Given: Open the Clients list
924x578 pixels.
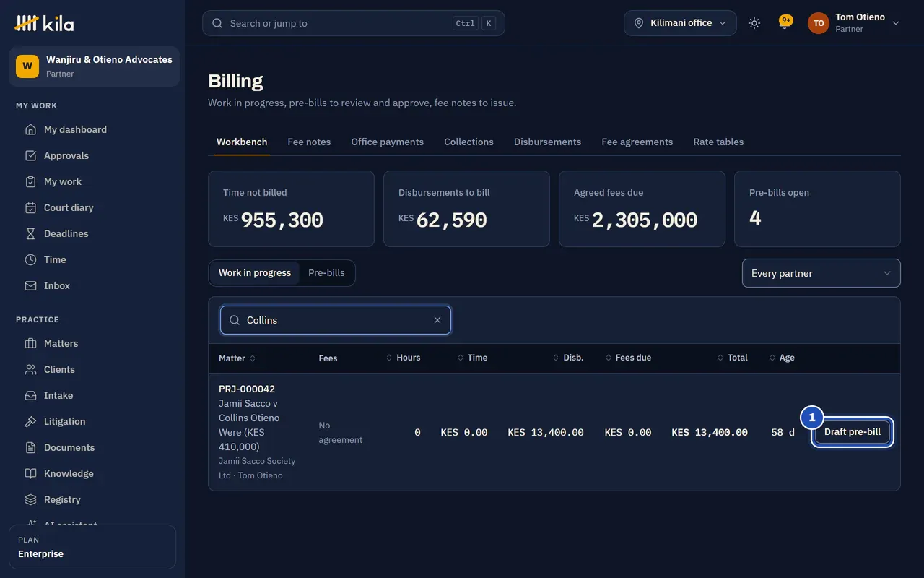Looking at the screenshot, I should click(x=92, y=369).
